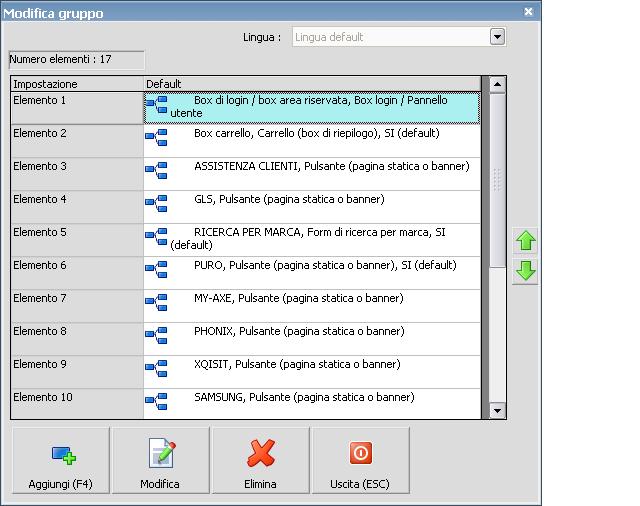Click 'Elemento 1' cell
Screen dimensions: 640x506
point(77,108)
